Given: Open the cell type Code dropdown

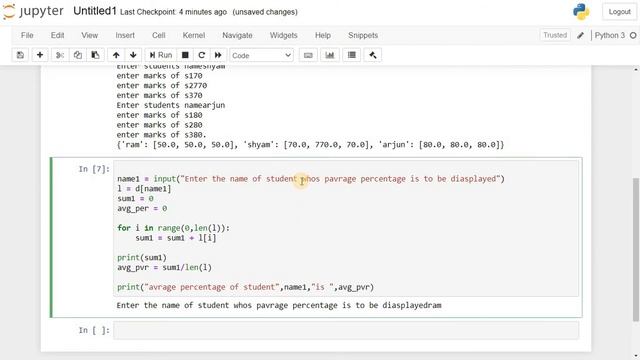Looking at the screenshot, I should point(261,55).
